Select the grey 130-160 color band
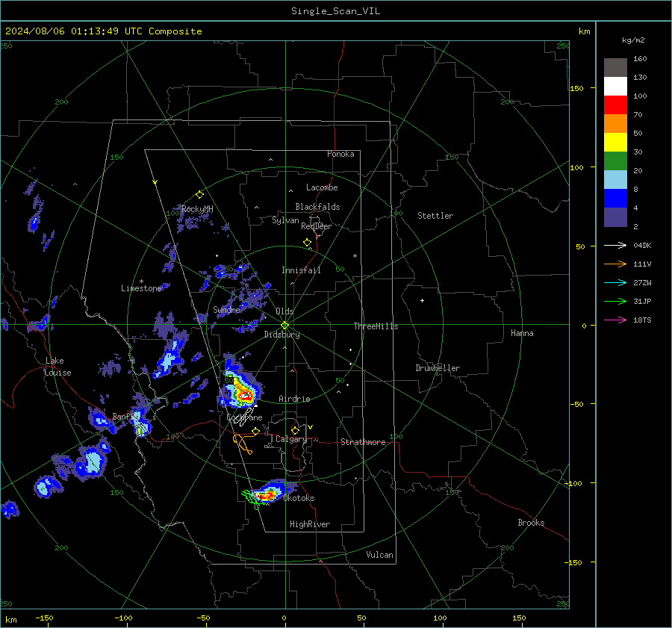This screenshot has width=672, height=628. point(615,68)
